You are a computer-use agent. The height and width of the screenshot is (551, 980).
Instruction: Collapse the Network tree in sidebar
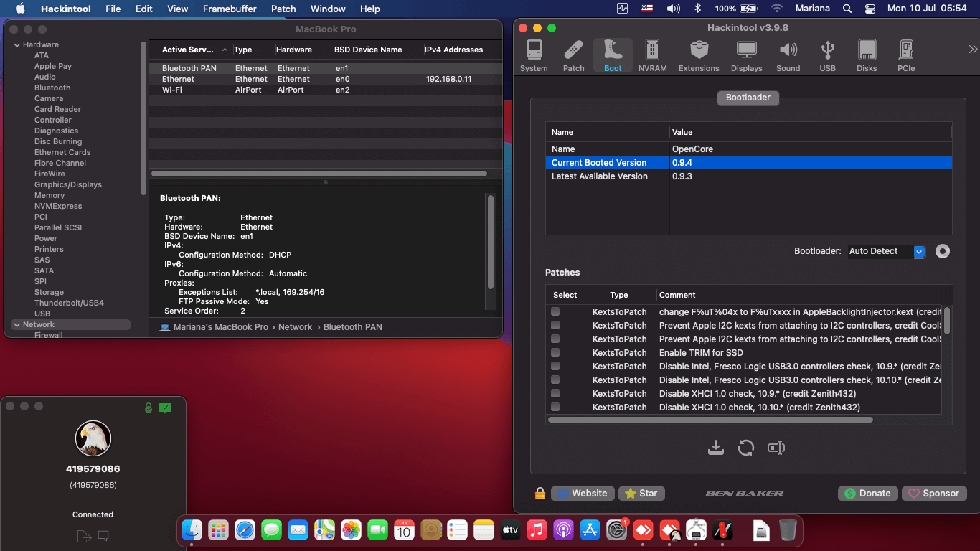pos(17,324)
